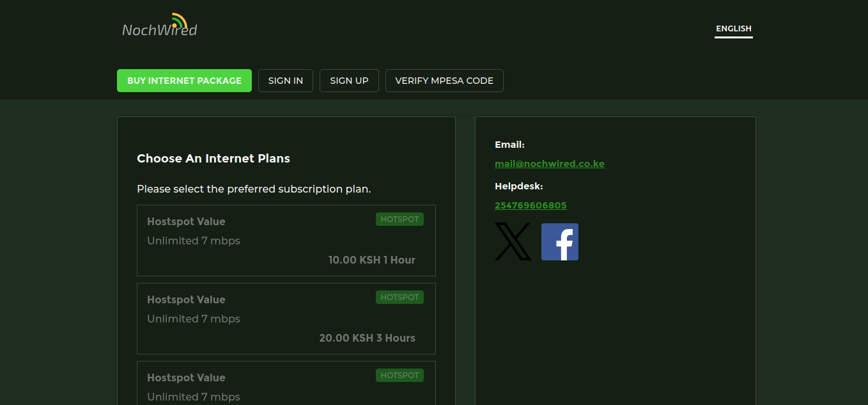Open the ENGLISH language selector
Viewport: 868px width, 405px height.
coord(733,28)
